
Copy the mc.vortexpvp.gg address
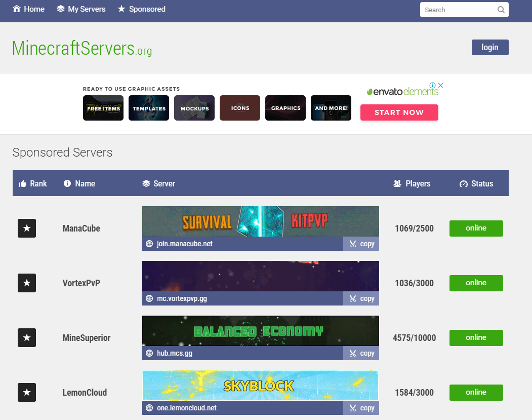[x=361, y=298]
